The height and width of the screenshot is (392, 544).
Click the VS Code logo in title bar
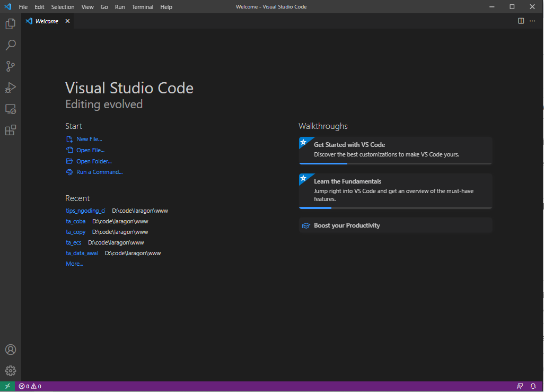[8, 6]
